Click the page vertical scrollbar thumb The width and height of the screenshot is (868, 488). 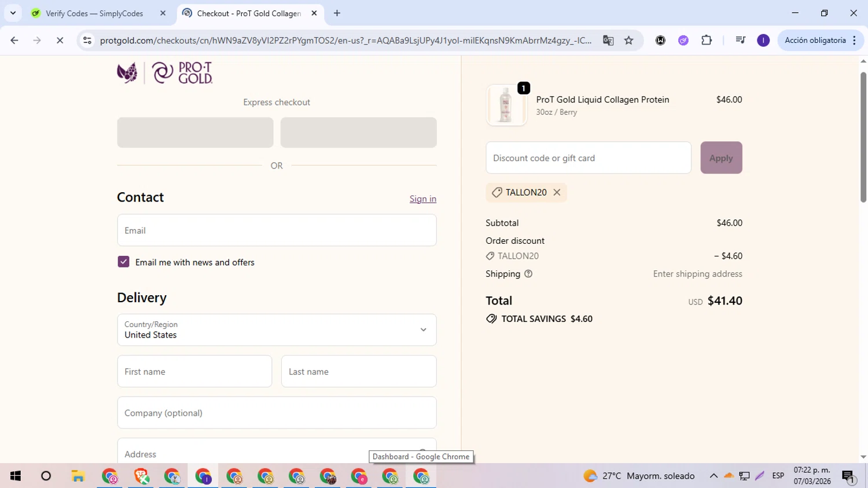(x=863, y=137)
